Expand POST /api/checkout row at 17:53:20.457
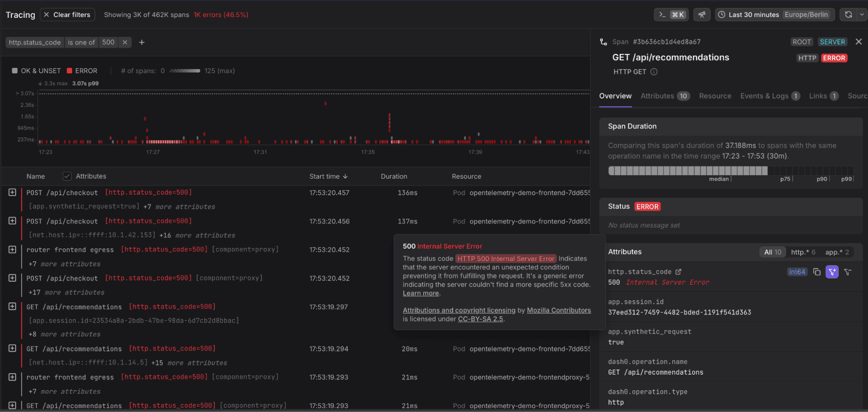This screenshot has height=412, width=868. coord(12,192)
